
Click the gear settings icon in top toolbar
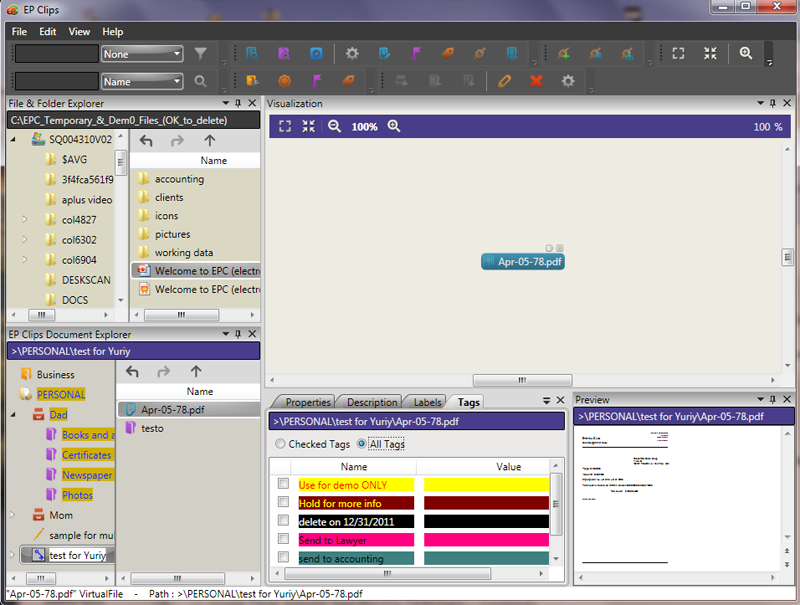point(352,54)
